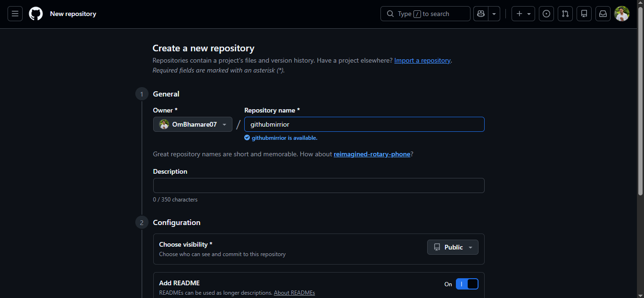Open the Copilot chat icon

[480, 14]
